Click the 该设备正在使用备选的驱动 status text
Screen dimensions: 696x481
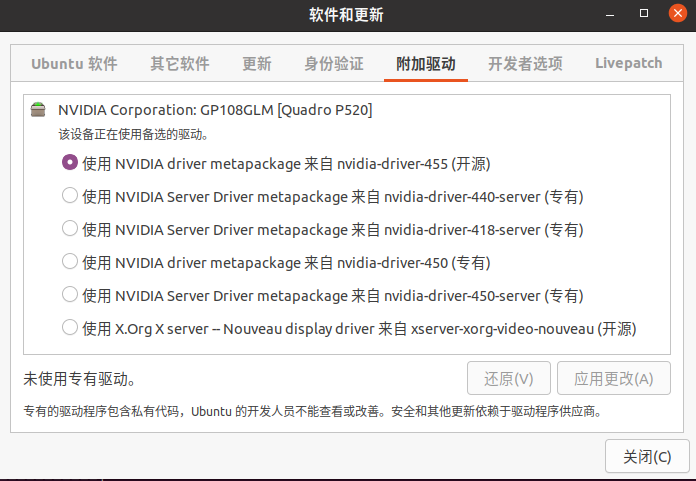coord(133,134)
